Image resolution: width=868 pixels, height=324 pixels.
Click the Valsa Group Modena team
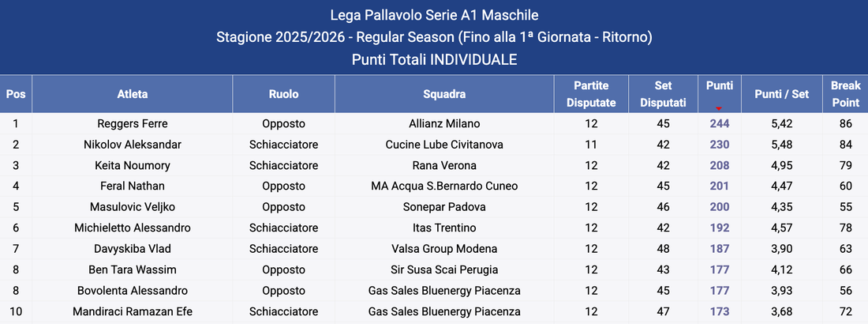coord(444,250)
